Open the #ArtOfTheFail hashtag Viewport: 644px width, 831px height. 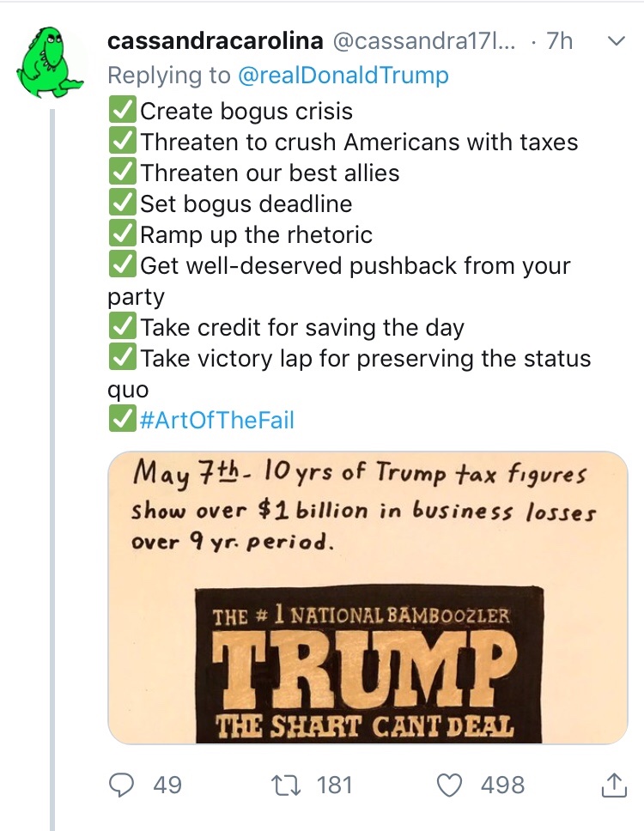coord(216,421)
